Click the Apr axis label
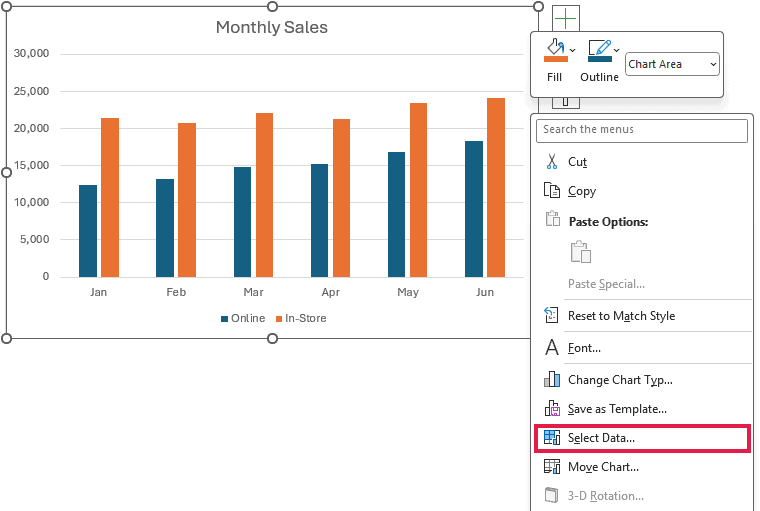This screenshot has width=760, height=511. [331, 292]
